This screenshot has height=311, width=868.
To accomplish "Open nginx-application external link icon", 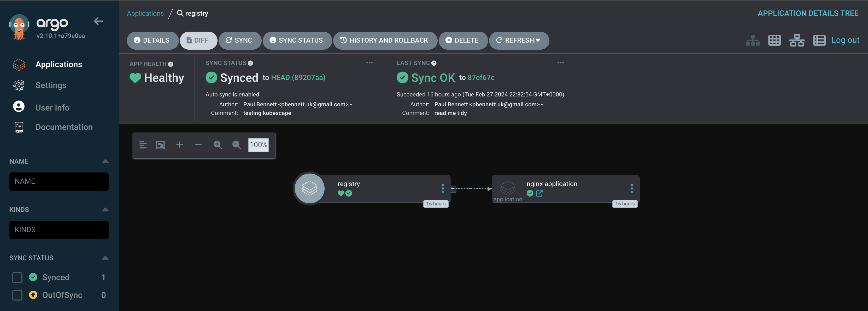I will pos(539,193).
